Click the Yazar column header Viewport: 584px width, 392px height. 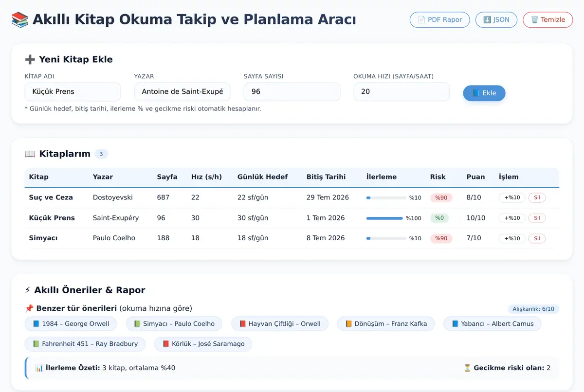(x=103, y=177)
